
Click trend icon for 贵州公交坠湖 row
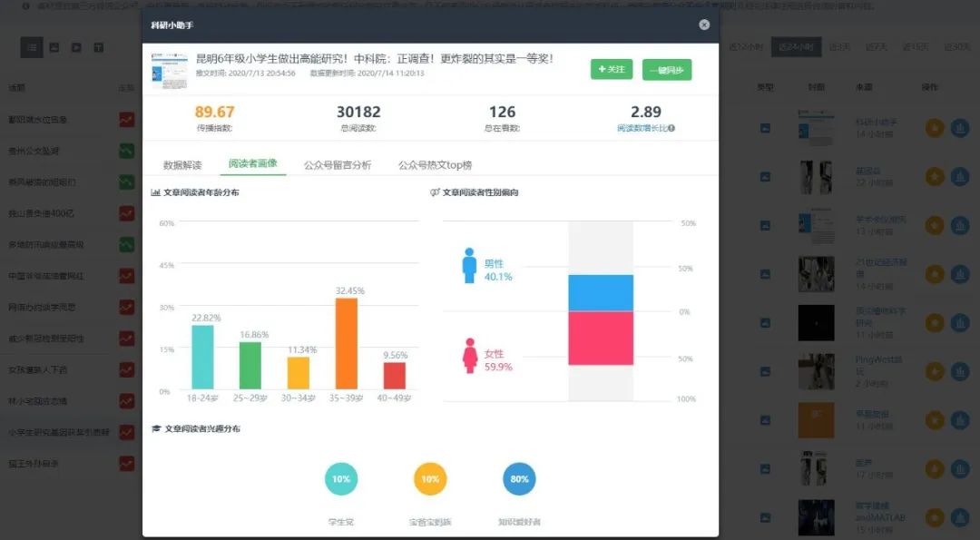(127, 151)
